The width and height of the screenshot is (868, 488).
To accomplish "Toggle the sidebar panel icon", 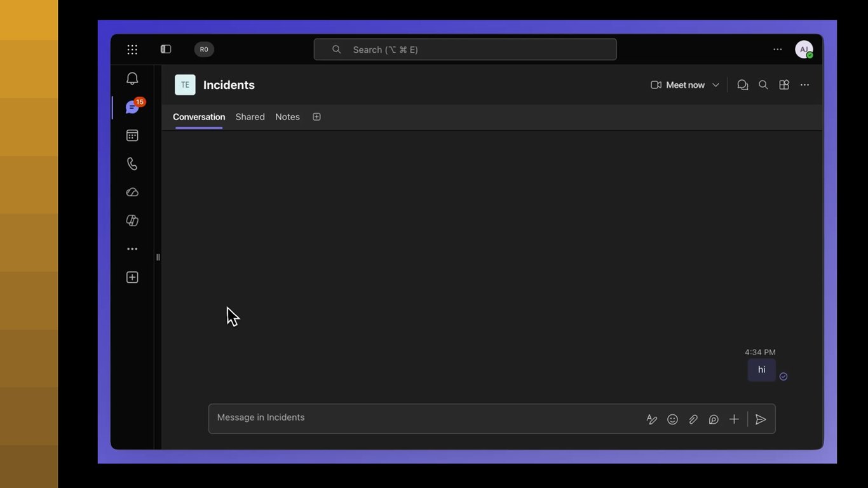I will [x=166, y=50].
